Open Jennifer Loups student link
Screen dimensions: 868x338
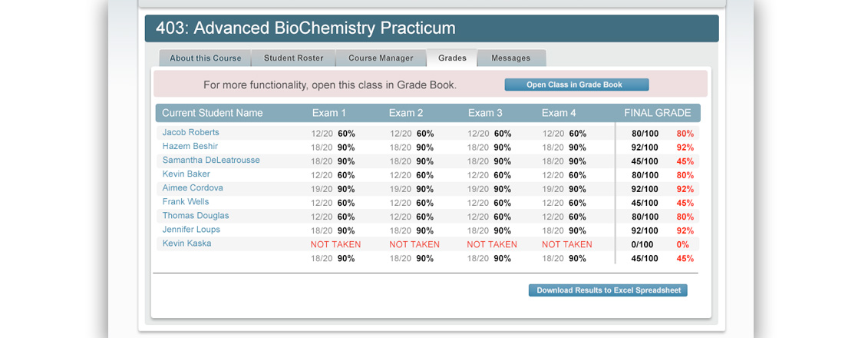[x=190, y=230]
